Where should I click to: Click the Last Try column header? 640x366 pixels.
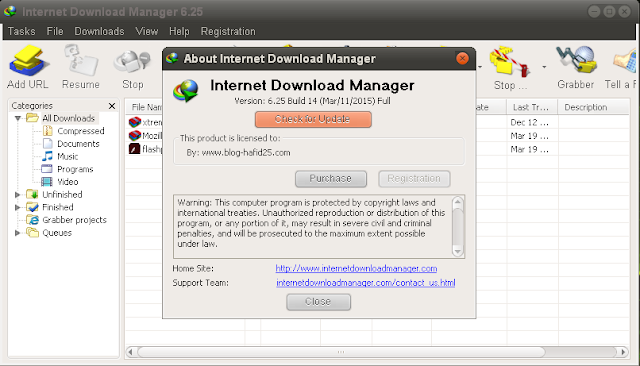[532, 107]
